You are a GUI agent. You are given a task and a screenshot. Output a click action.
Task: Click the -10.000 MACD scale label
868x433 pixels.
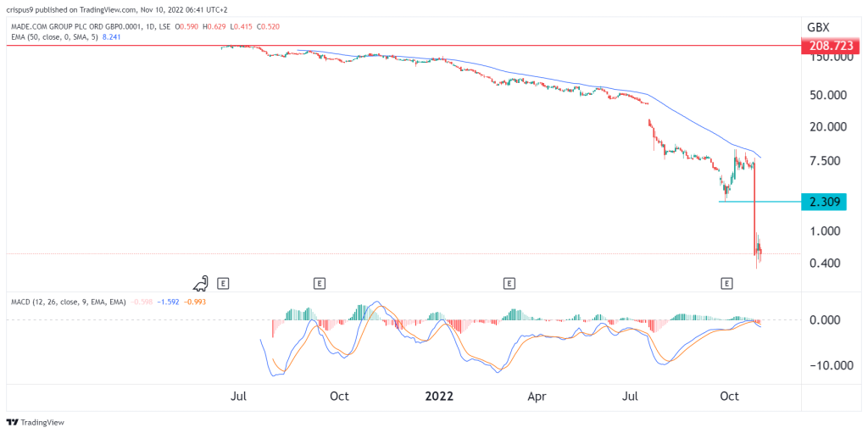pyautogui.click(x=831, y=365)
